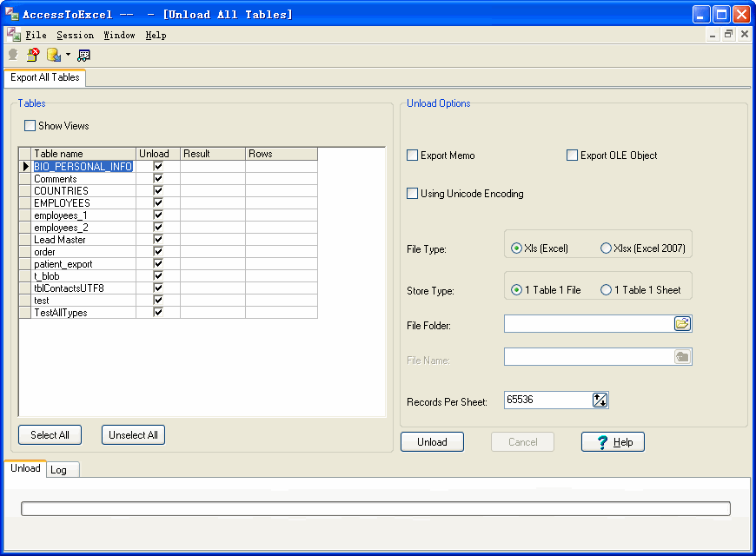756x556 pixels.
Task: Select the Xls (Excel) radio button
Action: 516,248
